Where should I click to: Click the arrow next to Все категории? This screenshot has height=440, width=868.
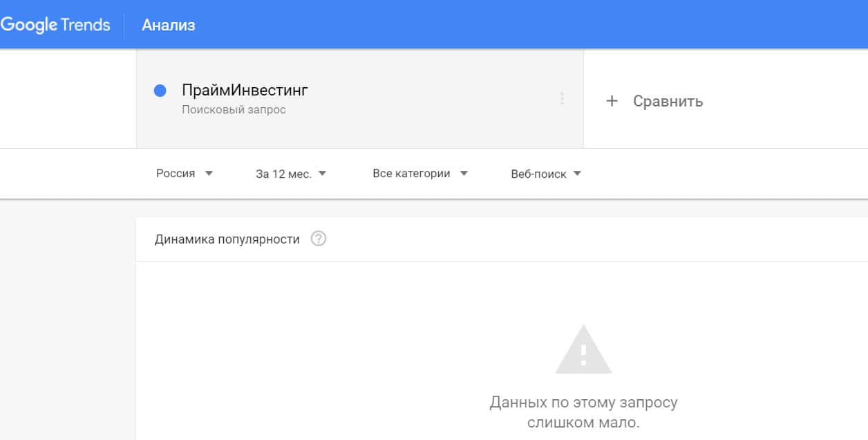464,174
